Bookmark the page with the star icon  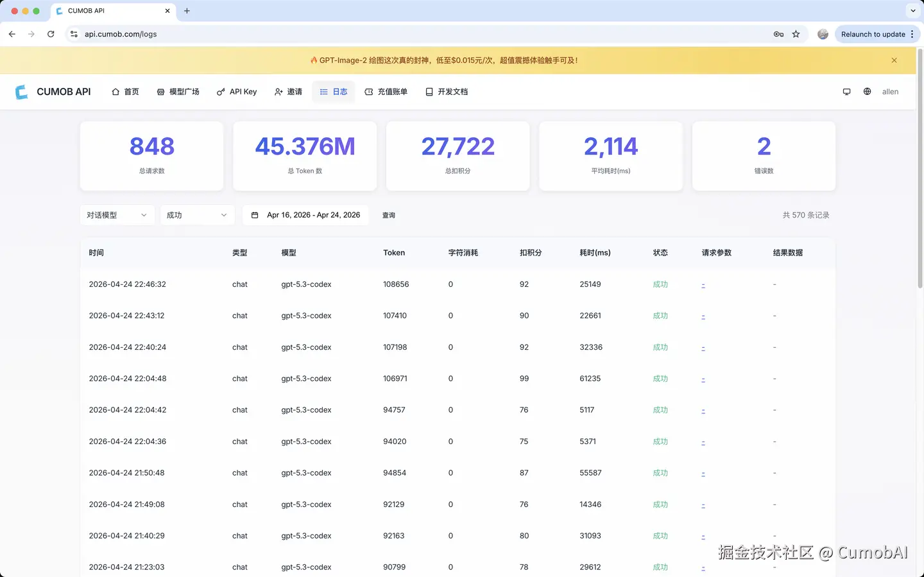(x=796, y=34)
